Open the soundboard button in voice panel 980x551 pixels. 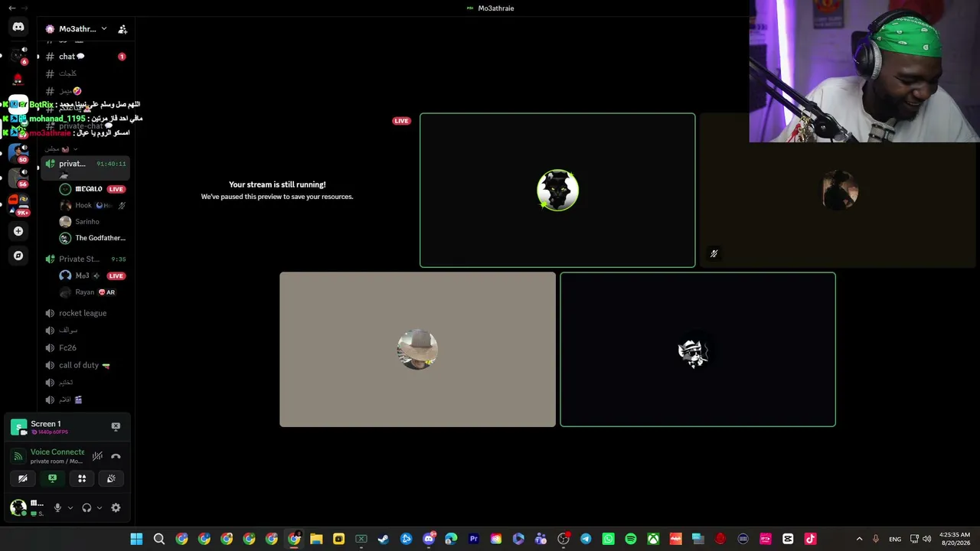point(111,478)
